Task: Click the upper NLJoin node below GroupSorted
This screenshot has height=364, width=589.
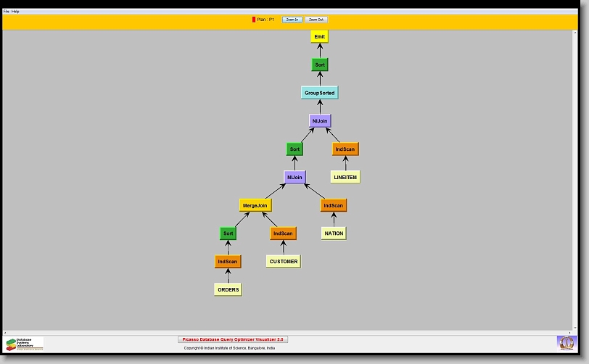Action: [320, 121]
